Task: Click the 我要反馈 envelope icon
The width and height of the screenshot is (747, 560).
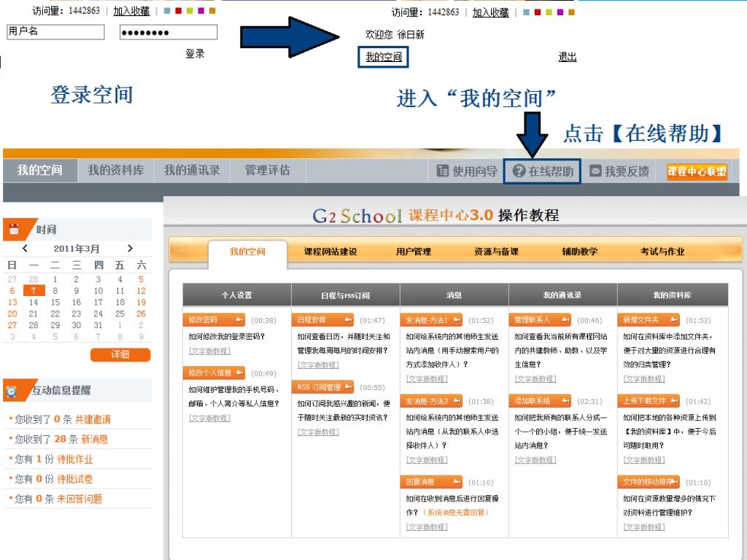Action: tap(595, 171)
